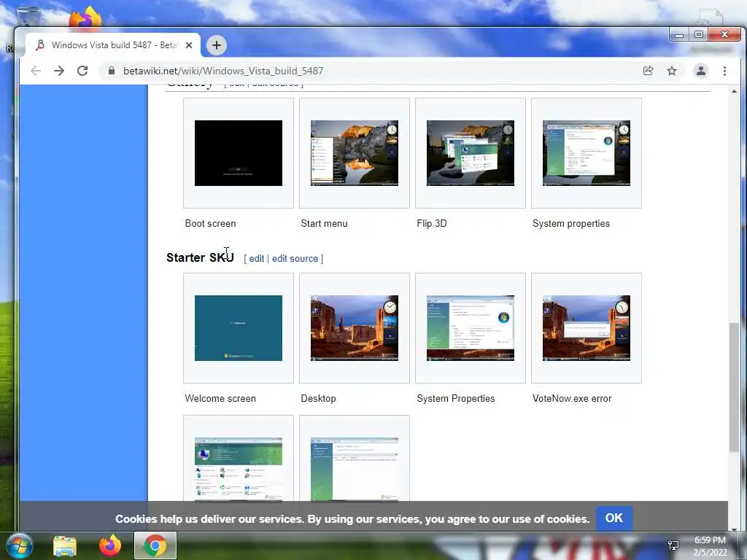
Task: Open the Recycle Bin on the desktop
Action: point(28,16)
